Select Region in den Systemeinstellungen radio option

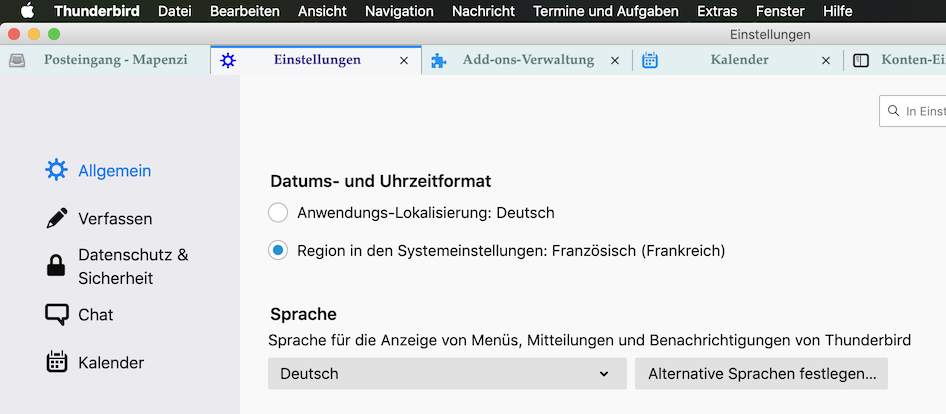[278, 250]
